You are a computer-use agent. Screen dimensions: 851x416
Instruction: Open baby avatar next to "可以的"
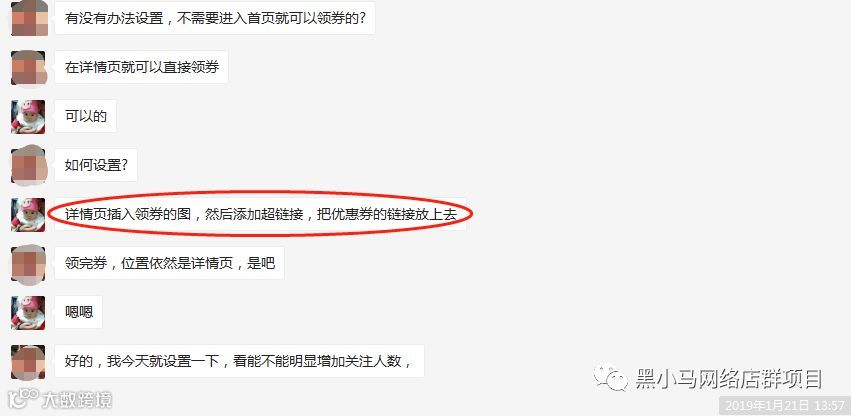point(28,117)
